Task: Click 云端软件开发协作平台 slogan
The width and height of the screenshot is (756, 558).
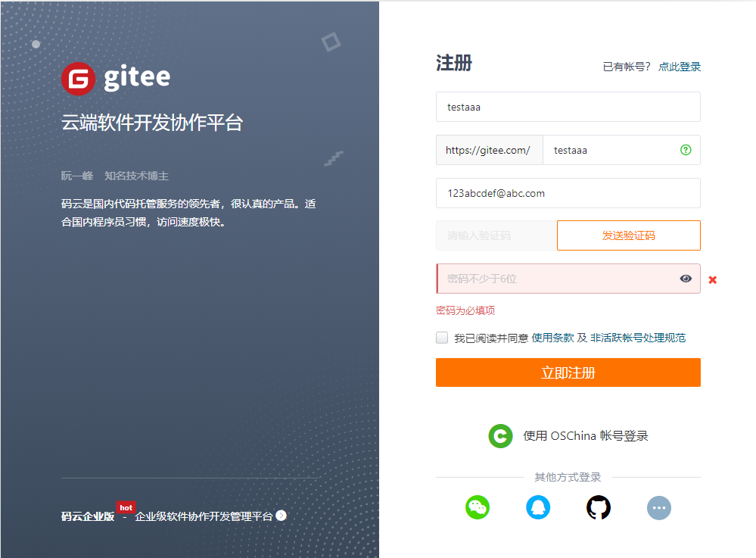Action: tap(152, 123)
